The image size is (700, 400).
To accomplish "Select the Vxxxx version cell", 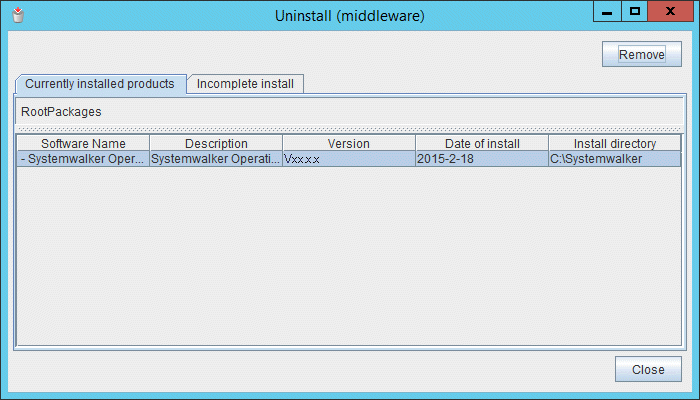I will click(348, 159).
